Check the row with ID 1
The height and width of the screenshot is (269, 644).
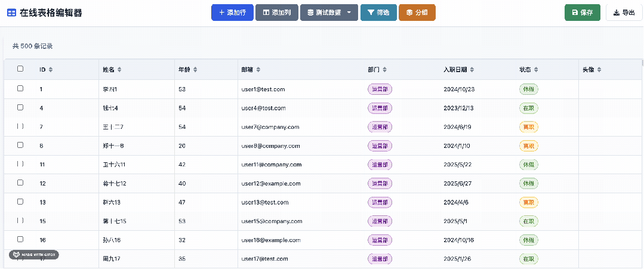click(x=20, y=88)
